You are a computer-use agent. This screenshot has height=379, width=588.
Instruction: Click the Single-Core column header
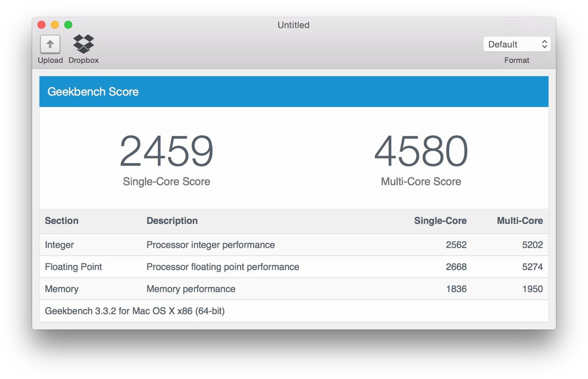441,221
